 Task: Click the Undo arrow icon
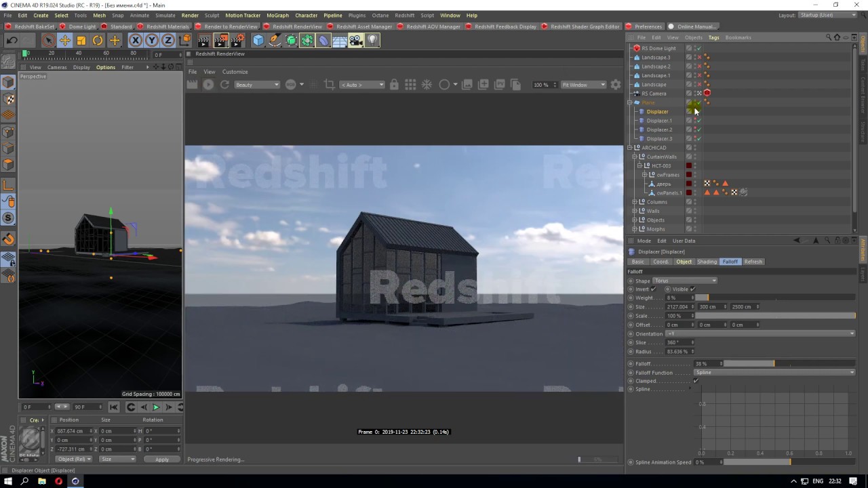(12, 41)
